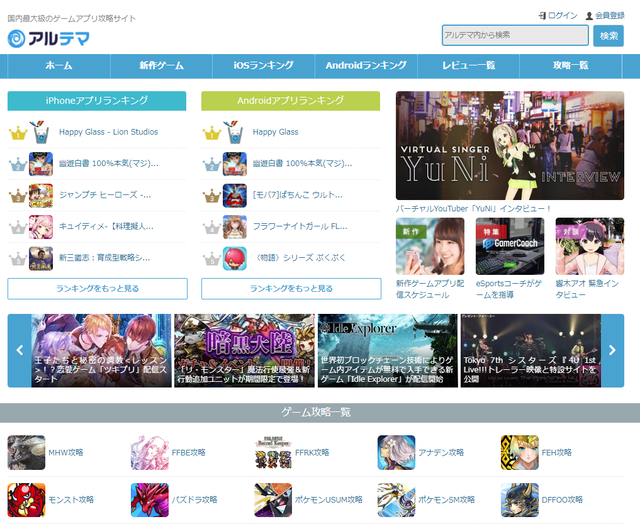
Task: Click the Androidアプリランキング header
Action: [x=291, y=101]
